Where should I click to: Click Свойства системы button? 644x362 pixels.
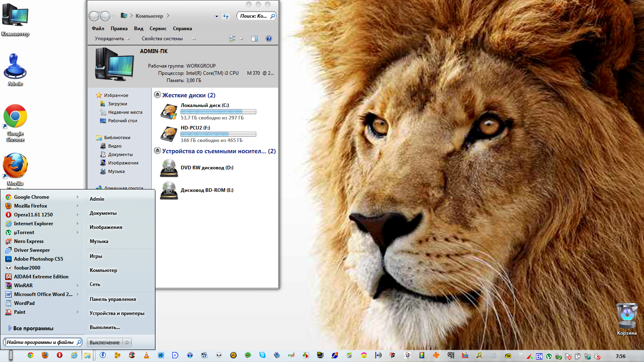[x=162, y=39]
